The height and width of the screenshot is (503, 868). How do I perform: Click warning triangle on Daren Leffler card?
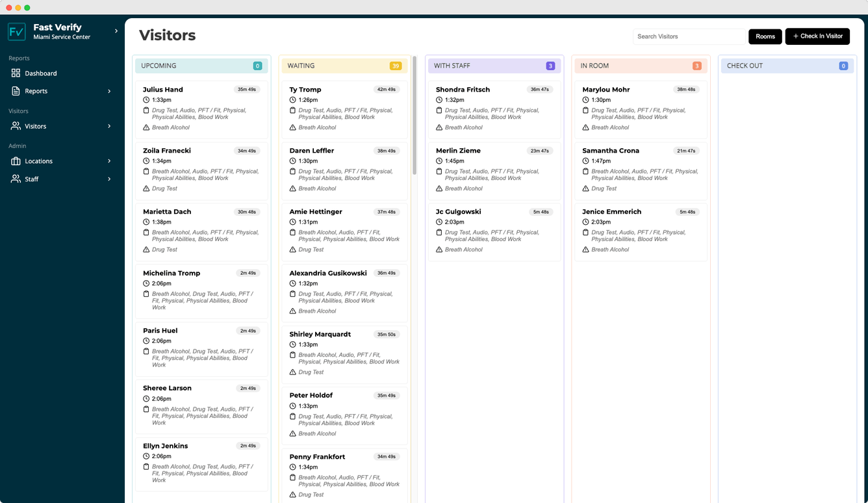click(x=293, y=188)
